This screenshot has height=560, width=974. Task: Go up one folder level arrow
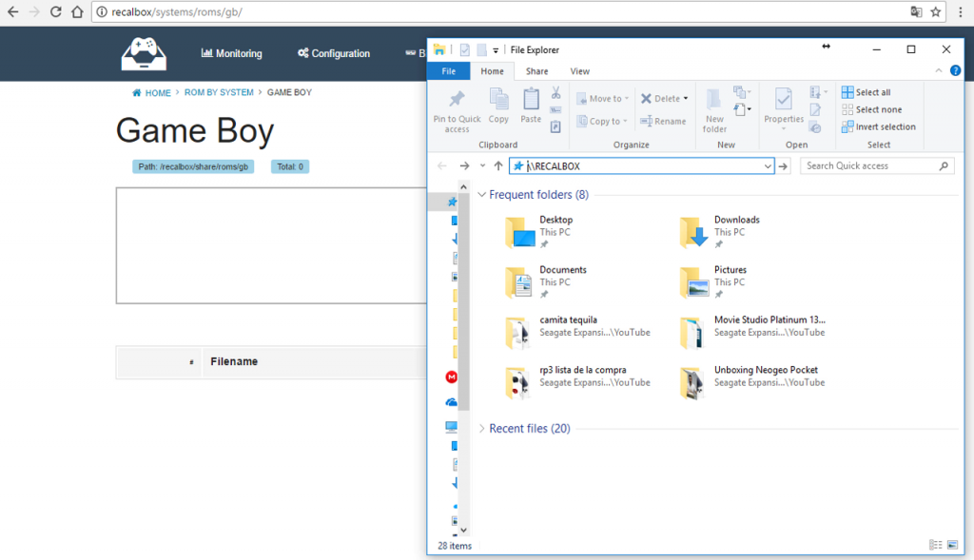[497, 166]
